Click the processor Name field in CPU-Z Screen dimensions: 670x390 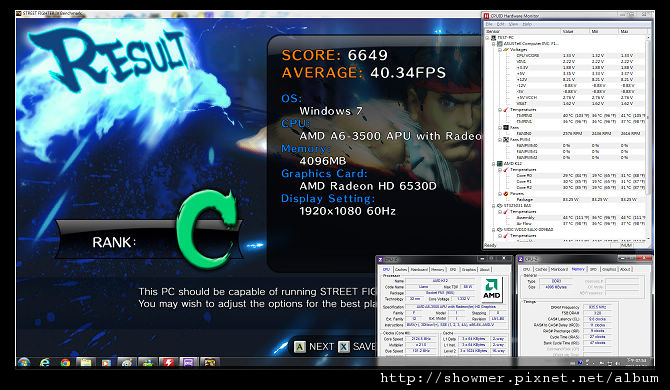[440, 281]
